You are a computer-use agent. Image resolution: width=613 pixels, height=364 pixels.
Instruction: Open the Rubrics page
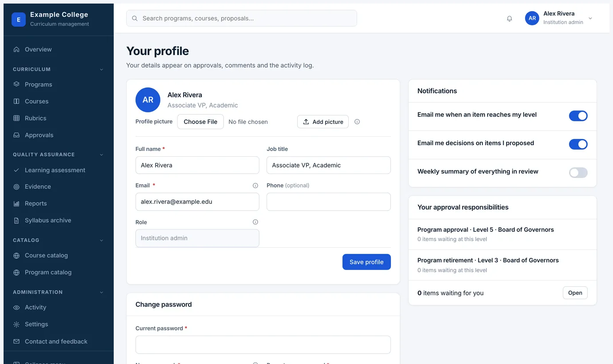coord(59,118)
